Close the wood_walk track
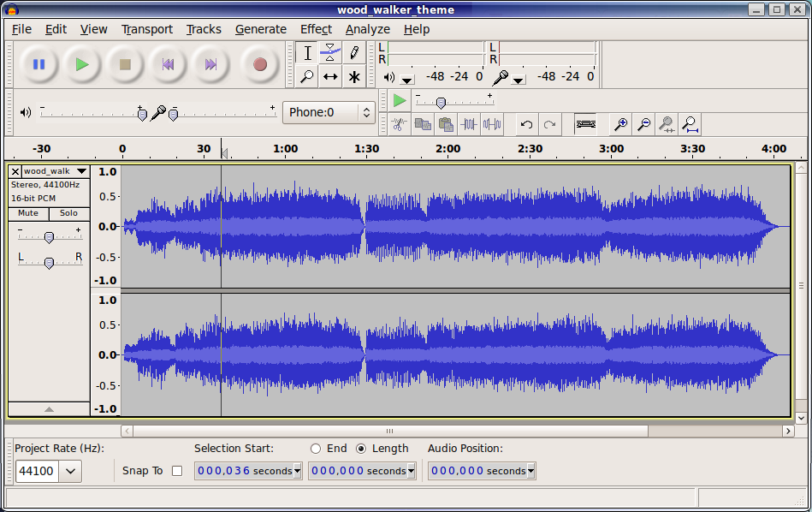Image resolution: width=812 pixels, height=512 pixels. 15,171
